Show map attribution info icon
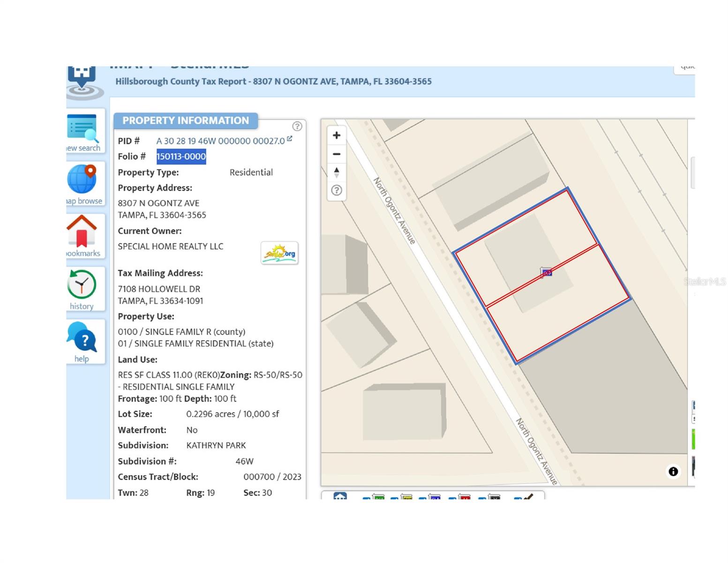This screenshot has width=728, height=563. (x=673, y=472)
